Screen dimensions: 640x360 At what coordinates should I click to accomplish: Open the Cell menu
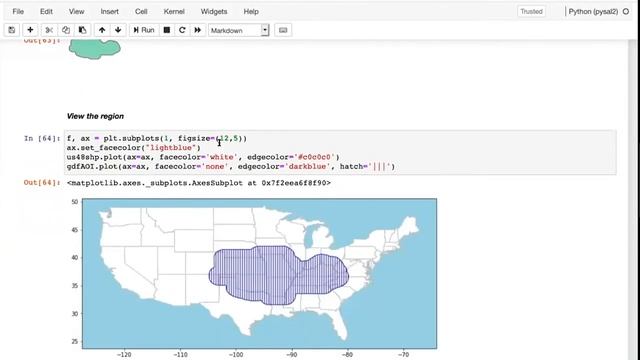141,11
